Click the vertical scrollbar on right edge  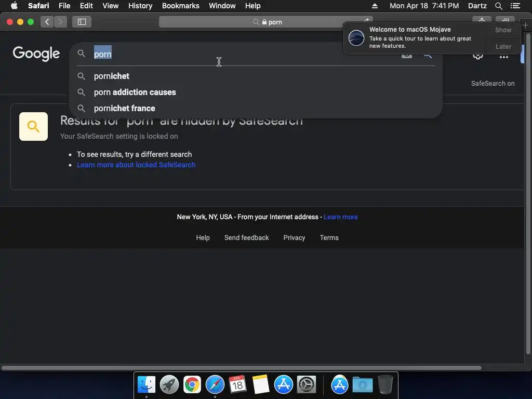pos(528,193)
